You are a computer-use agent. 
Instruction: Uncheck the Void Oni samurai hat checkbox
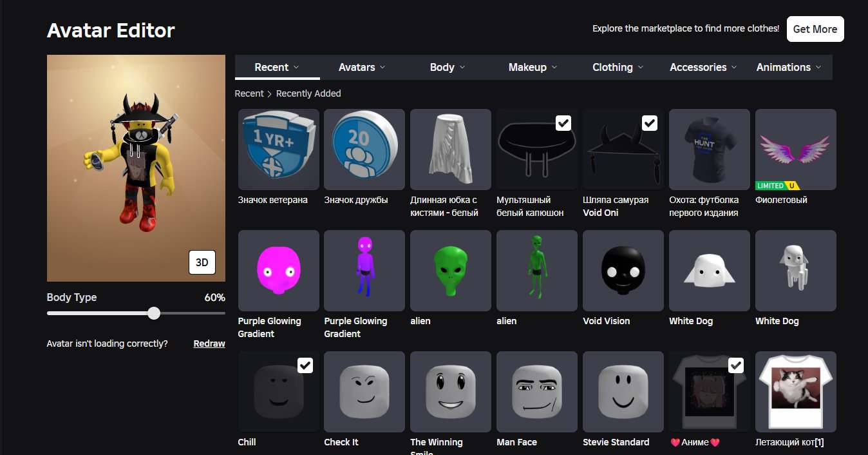pyautogui.click(x=650, y=123)
